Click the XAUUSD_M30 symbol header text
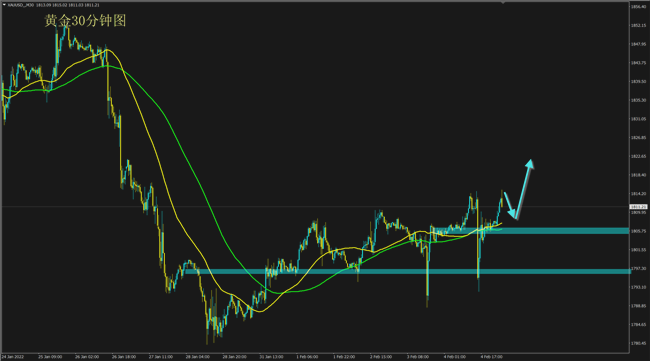 point(21,5)
